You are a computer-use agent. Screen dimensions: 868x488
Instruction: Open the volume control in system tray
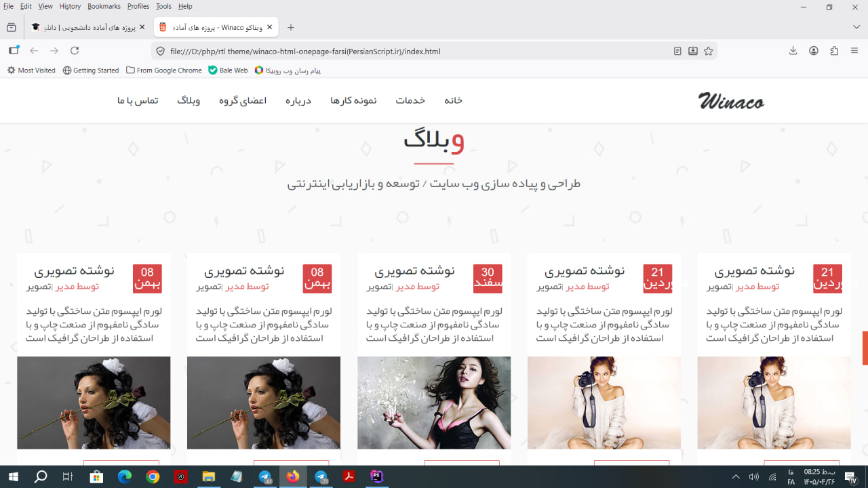click(753, 477)
